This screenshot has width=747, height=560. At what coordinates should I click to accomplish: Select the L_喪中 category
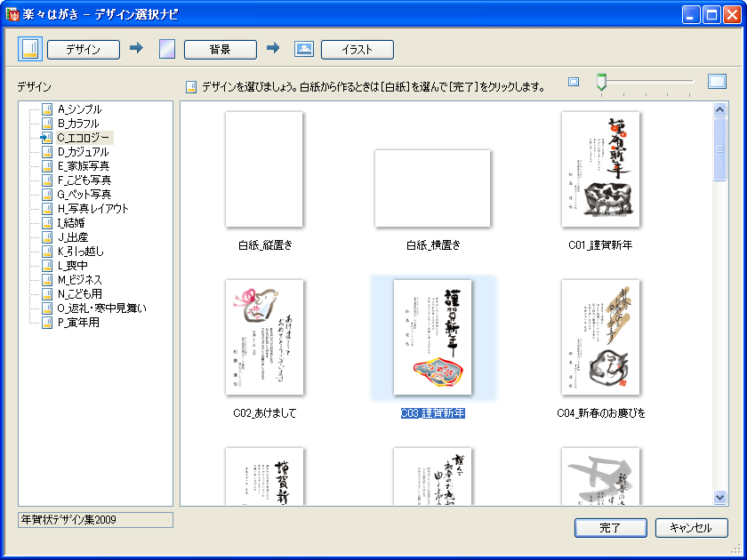(x=72, y=266)
